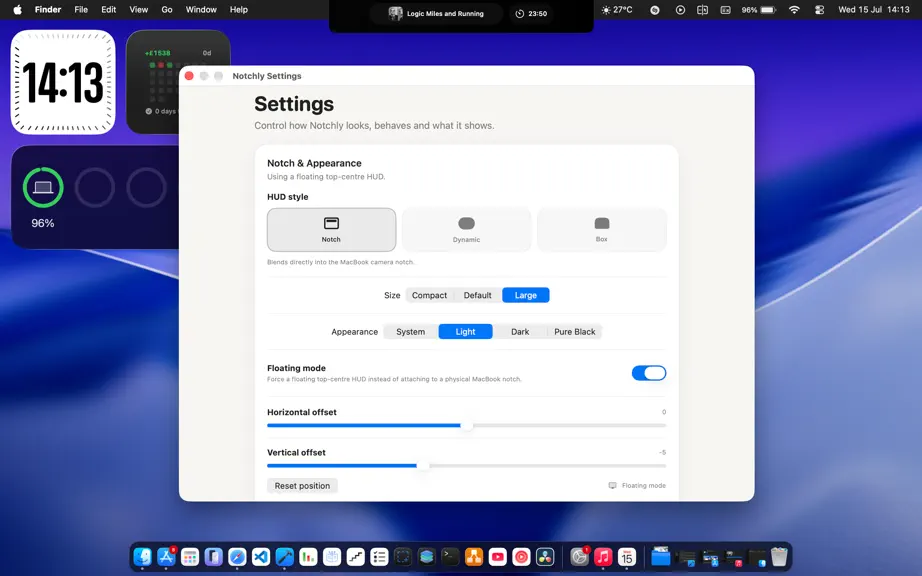Open the Wi-Fi menu bar icon
The width and height of the screenshot is (922, 576).
pos(794,9)
